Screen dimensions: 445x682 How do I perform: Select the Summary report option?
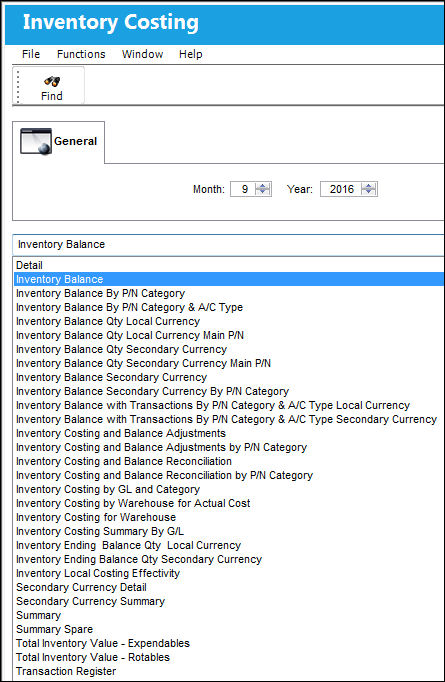coord(229,615)
